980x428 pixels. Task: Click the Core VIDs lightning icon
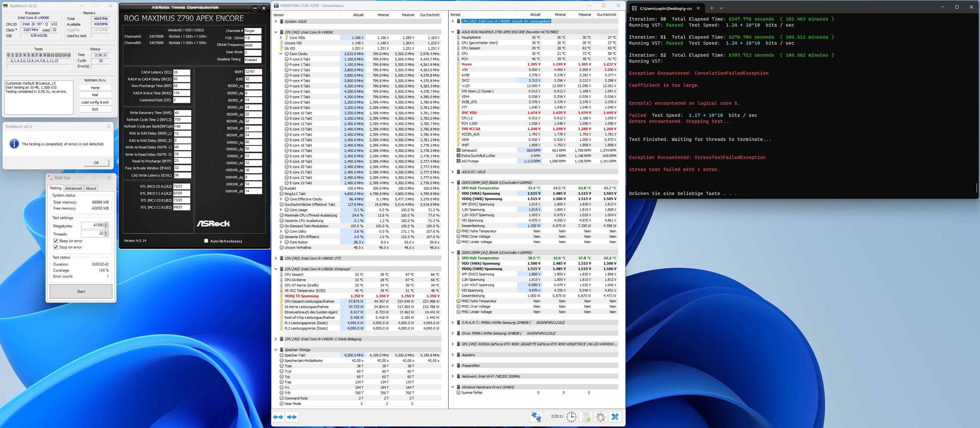pos(286,38)
